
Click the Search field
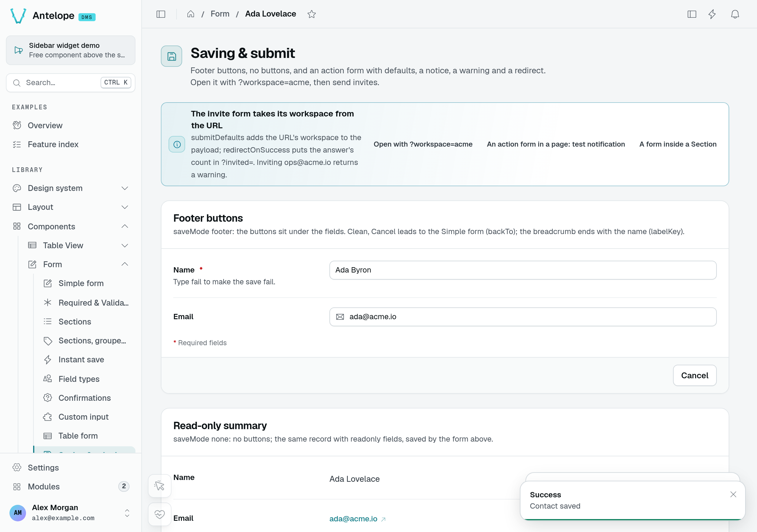tap(71, 83)
